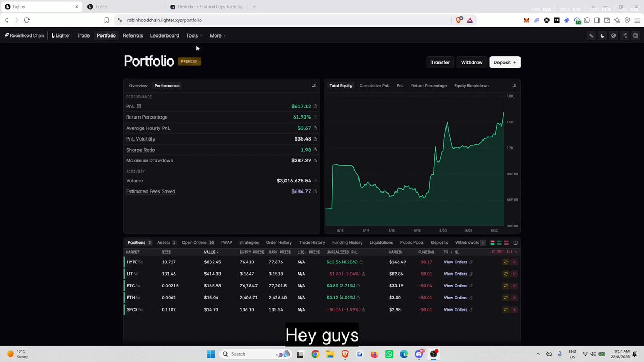Close the BTC position with the X icon
The image size is (644, 362).
[x=514, y=286]
